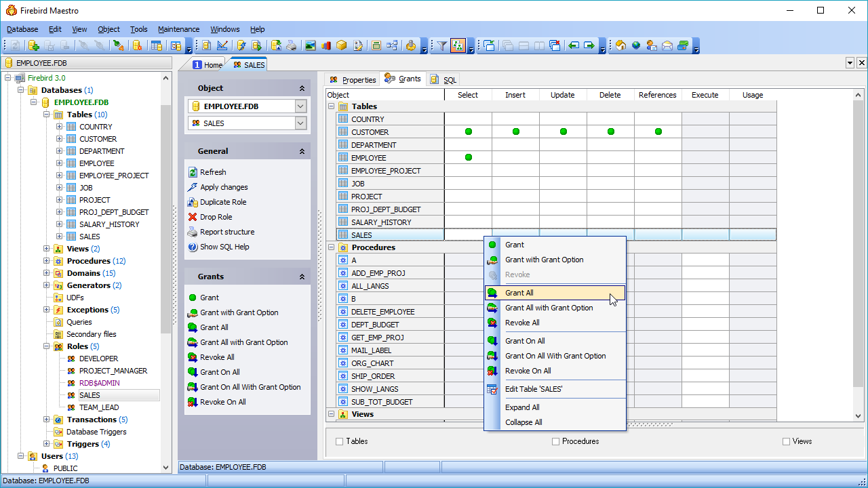
Task: Tick the Procedures checkbox
Action: coord(556,441)
